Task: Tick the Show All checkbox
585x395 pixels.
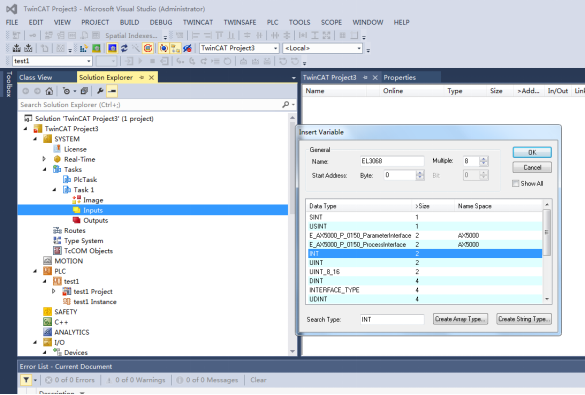Action: click(x=516, y=184)
